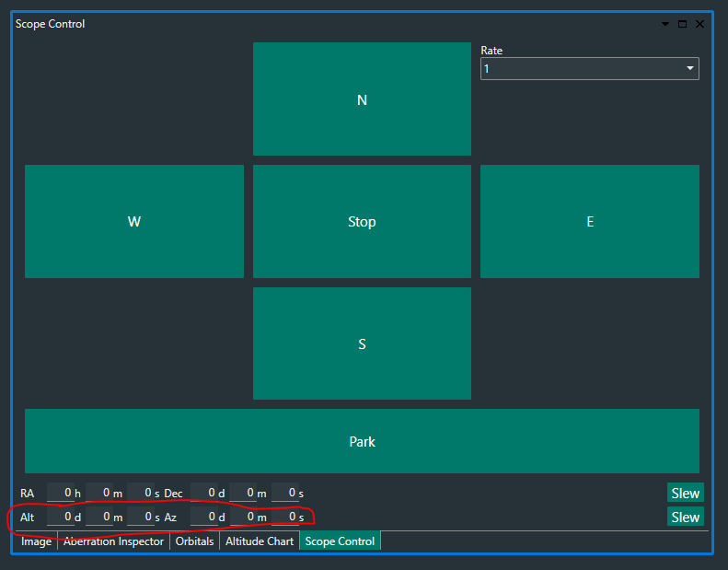Click the Alt label

[x=27, y=517]
